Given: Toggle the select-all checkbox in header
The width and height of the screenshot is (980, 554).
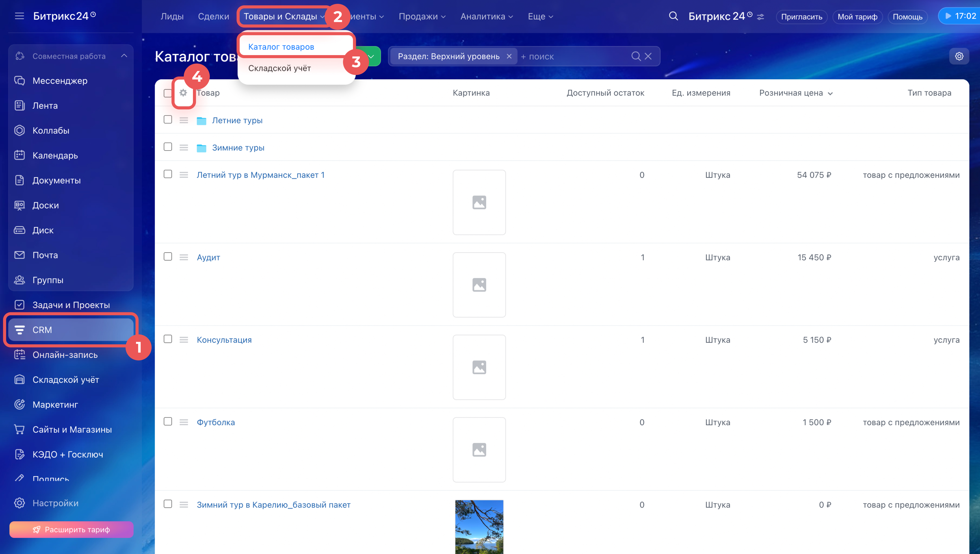Looking at the screenshot, I should [x=168, y=93].
